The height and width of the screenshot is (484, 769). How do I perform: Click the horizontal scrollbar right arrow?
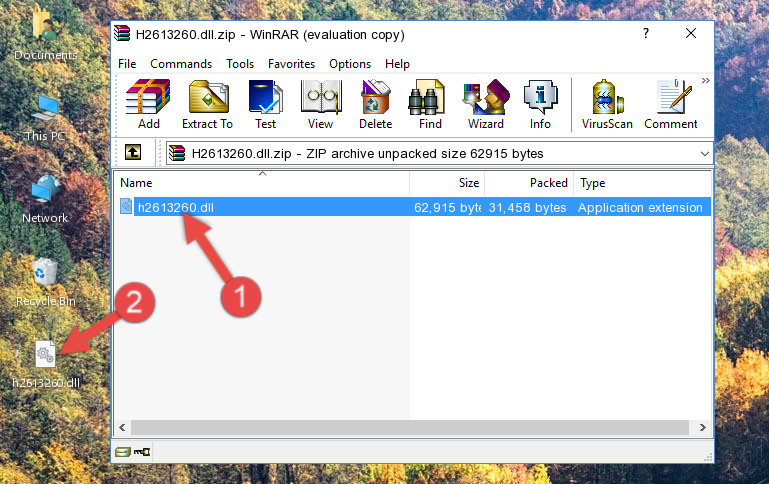tap(702, 427)
